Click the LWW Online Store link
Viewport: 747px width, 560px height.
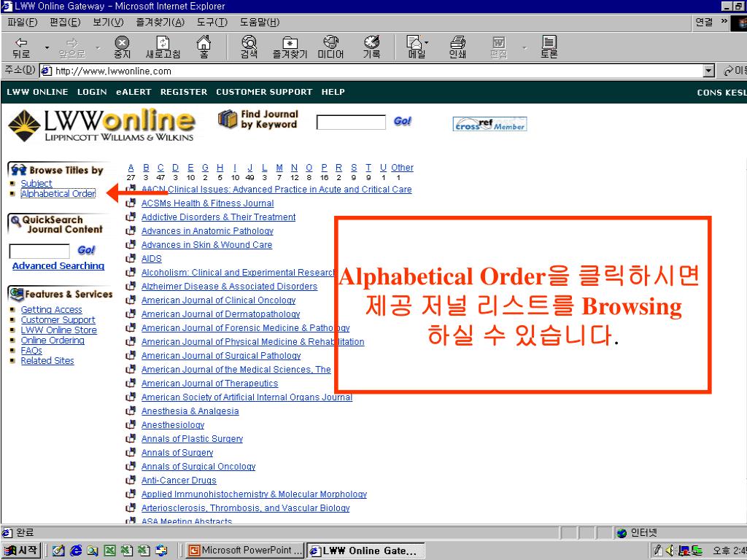click(x=58, y=330)
